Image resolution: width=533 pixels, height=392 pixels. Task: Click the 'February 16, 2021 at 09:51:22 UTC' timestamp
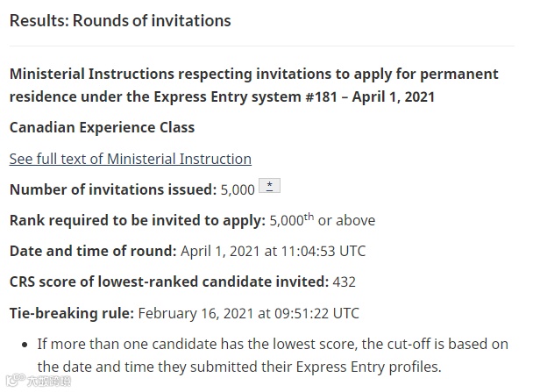pyautogui.click(x=248, y=312)
